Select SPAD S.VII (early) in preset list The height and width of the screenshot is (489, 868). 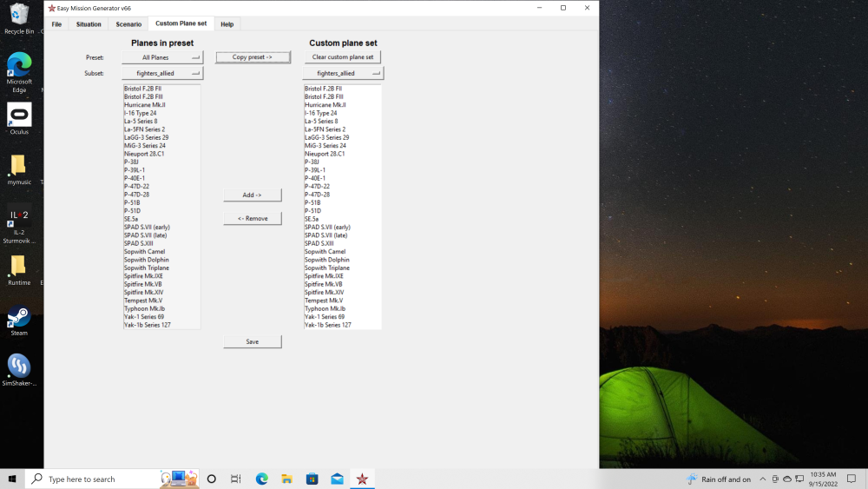coord(147,227)
